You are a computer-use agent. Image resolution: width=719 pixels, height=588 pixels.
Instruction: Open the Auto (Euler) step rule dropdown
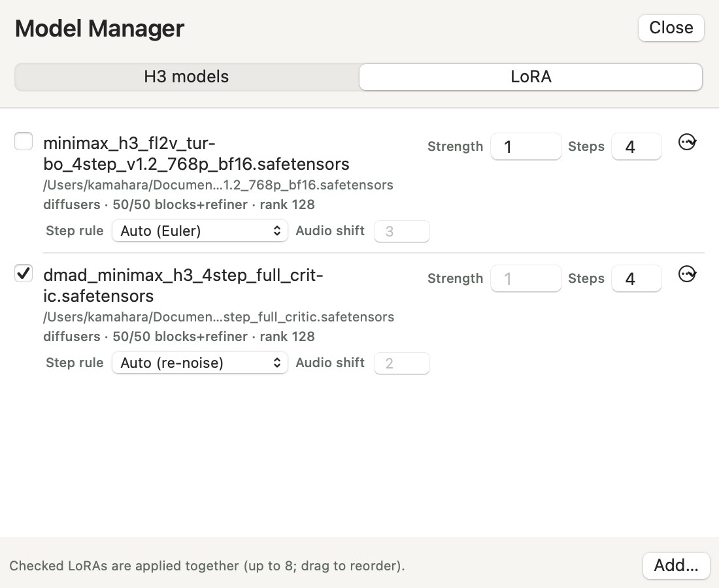click(x=200, y=231)
